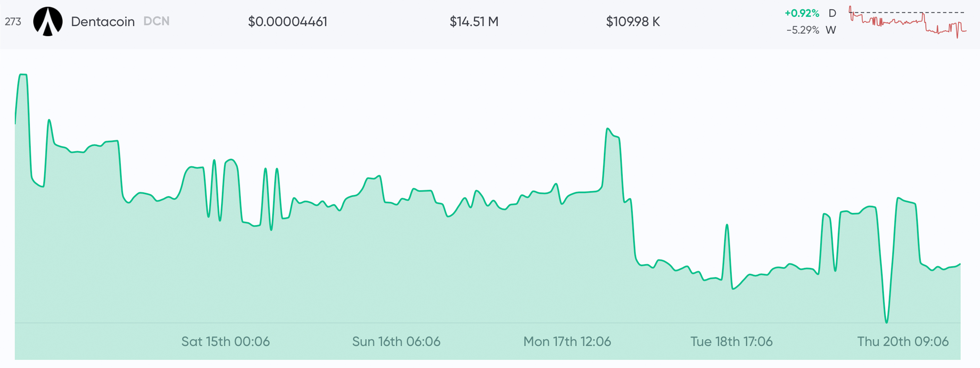Screen dimensions: 980x368
Task: Click the D daily period label
Action: (832, 13)
